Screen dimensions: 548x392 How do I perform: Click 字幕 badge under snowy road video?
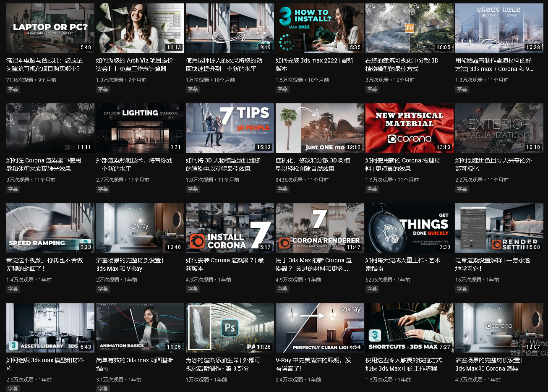462,89
